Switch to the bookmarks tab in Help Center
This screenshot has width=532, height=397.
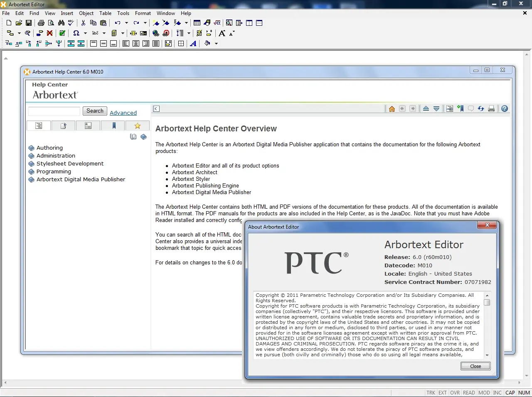pyautogui.click(x=113, y=126)
